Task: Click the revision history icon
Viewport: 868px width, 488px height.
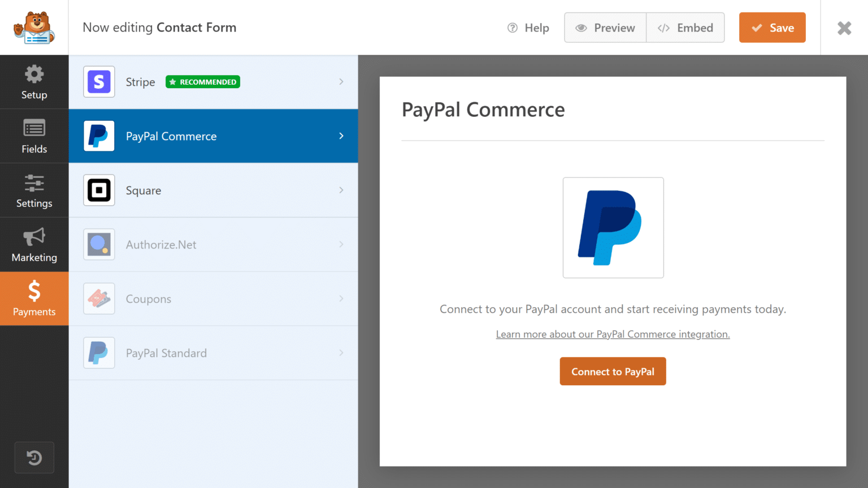Action: pos(34,457)
